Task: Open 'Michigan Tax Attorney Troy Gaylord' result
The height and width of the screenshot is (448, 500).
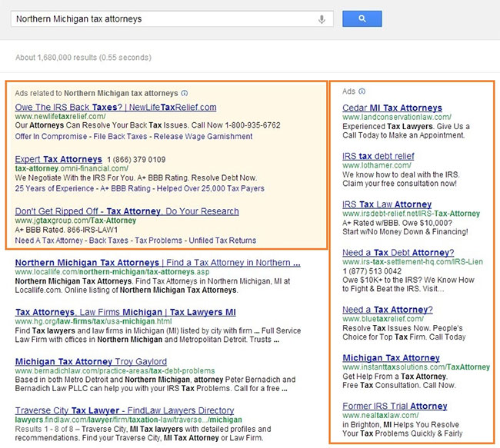Action: click(90, 361)
